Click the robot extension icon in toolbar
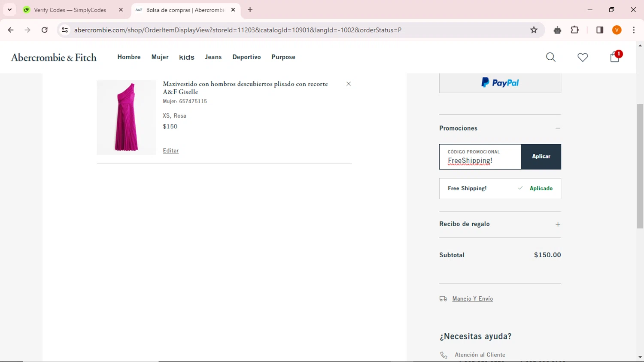 [557, 30]
